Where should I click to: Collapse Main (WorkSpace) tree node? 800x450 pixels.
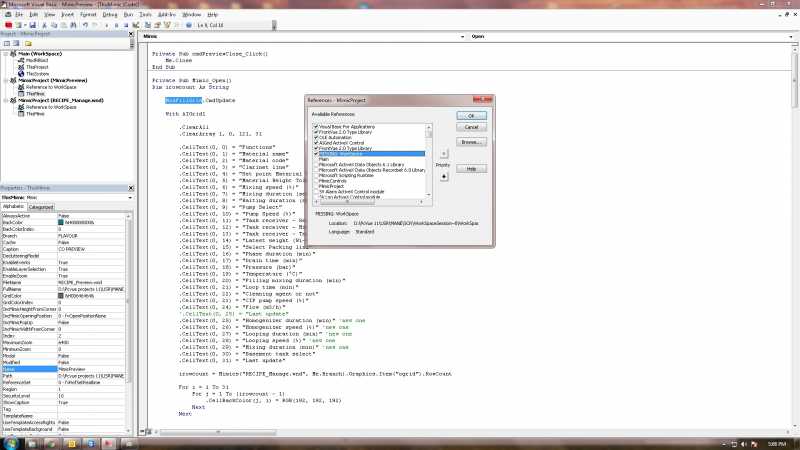6,54
